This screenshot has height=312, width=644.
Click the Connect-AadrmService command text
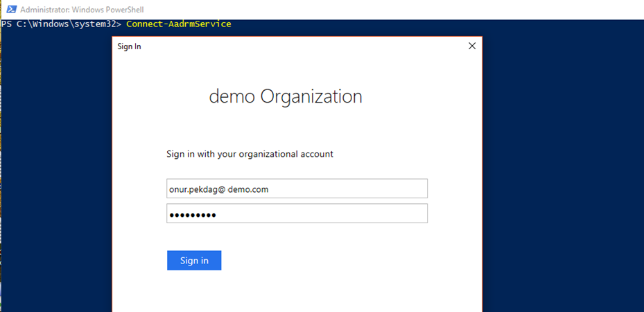(x=179, y=24)
